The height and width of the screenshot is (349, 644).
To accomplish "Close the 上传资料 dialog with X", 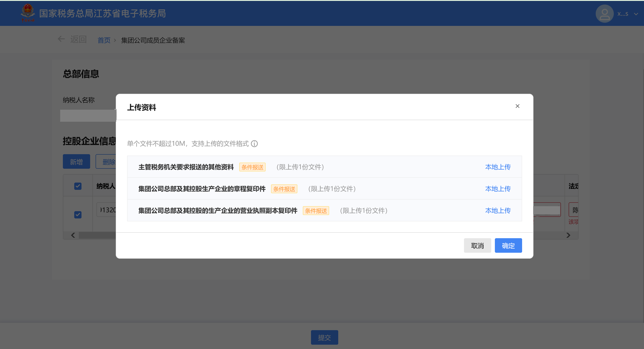I will tap(517, 106).
